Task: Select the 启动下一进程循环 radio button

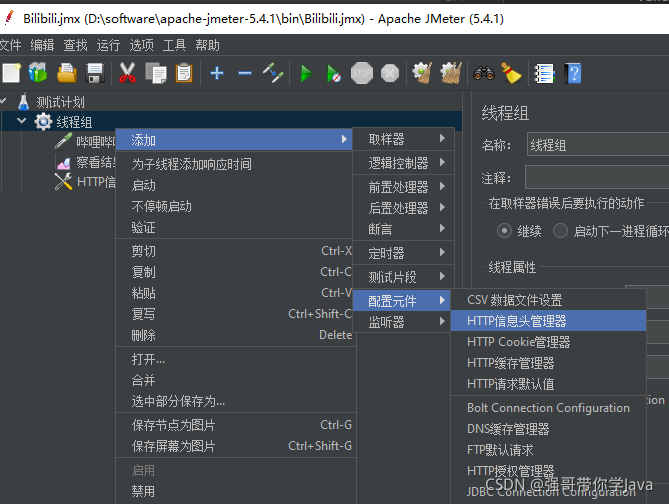Action: 560,230
